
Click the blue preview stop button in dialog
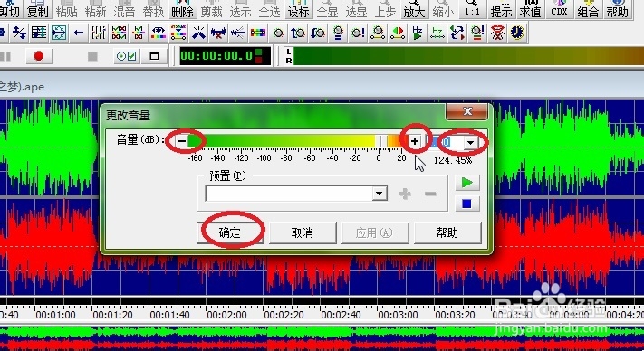tap(467, 204)
